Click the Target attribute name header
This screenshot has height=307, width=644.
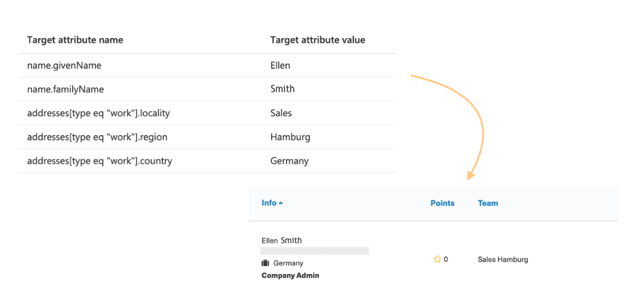click(x=75, y=40)
